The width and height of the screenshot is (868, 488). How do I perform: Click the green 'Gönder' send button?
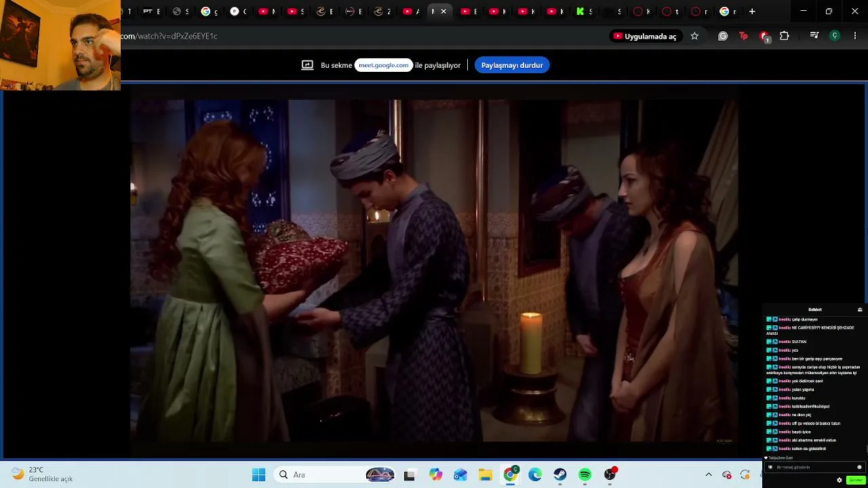(x=856, y=480)
